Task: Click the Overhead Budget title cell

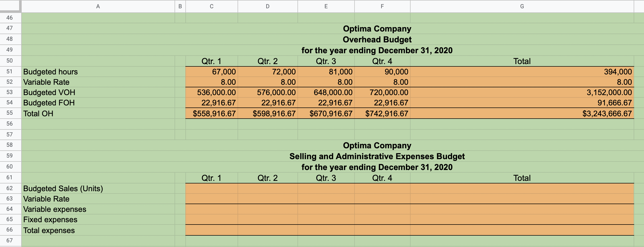Action: (x=377, y=40)
